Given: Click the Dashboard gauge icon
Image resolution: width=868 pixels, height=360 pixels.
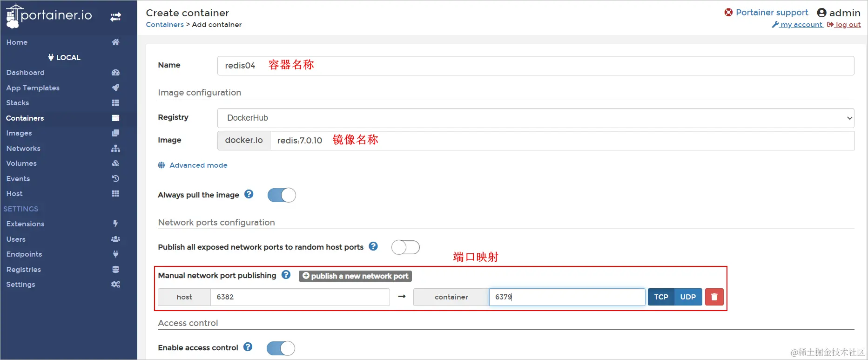Looking at the screenshot, I should tap(115, 73).
